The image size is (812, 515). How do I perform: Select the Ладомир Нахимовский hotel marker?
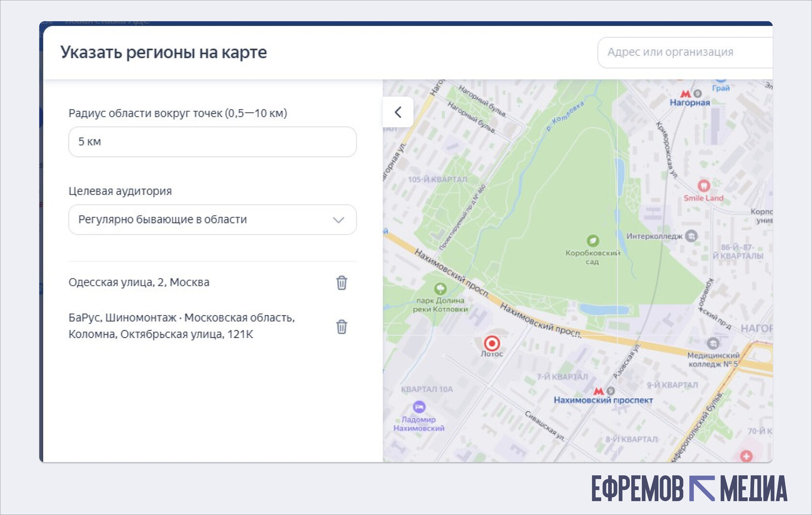(419, 407)
